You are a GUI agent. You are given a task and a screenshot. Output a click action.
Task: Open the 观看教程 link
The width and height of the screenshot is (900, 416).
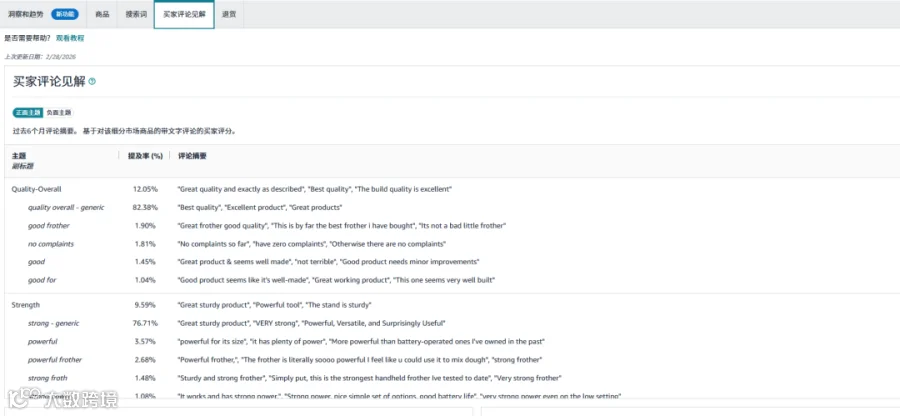click(x=70, y=38)
